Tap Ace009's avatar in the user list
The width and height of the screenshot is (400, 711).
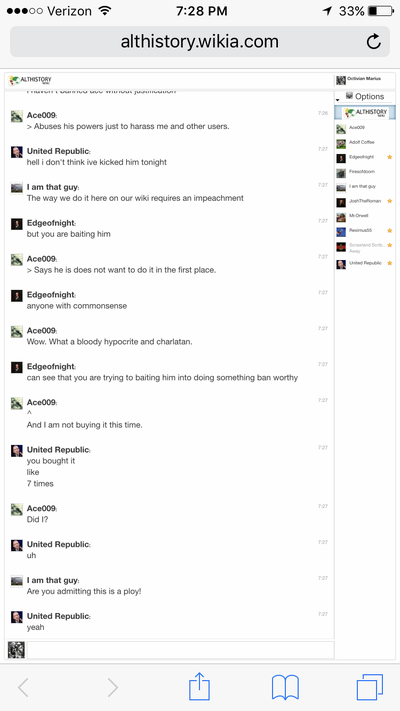[341, 129]
